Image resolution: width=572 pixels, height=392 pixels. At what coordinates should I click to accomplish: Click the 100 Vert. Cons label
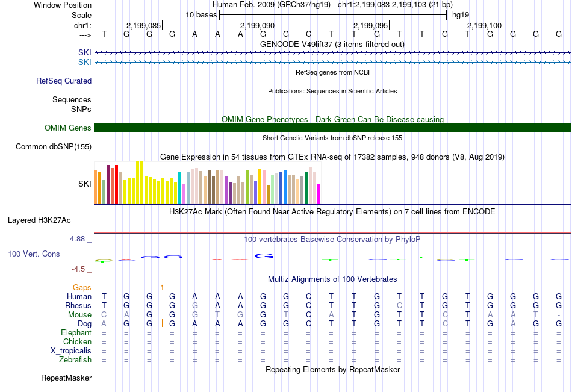(x=34, y=254)
